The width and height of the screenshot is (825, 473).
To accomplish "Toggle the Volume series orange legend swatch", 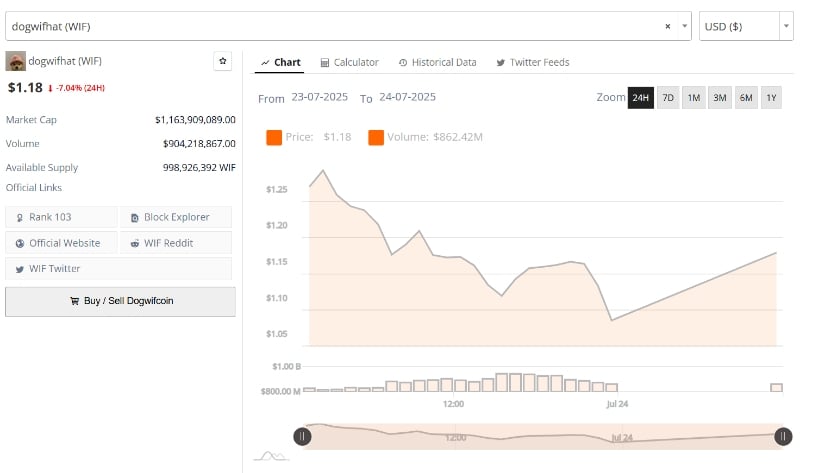I will [x=376, y=137].
